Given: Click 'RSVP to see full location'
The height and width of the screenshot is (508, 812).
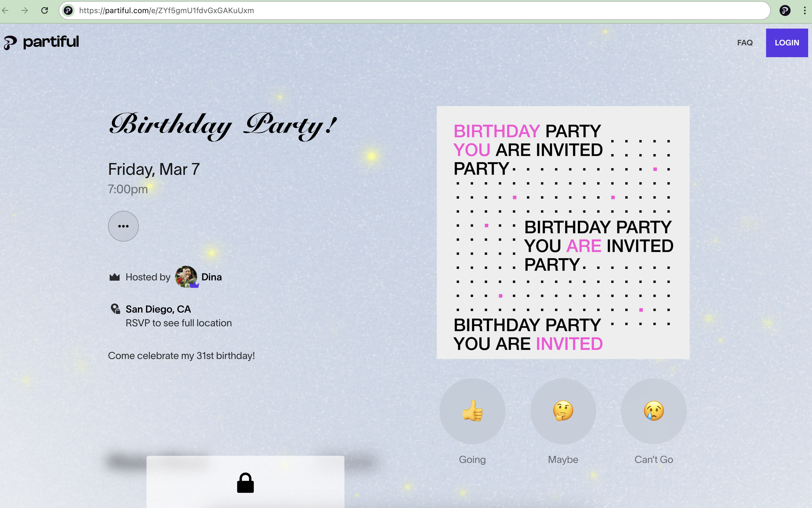Looking at the screenshot, I should [x=179, y=323].
